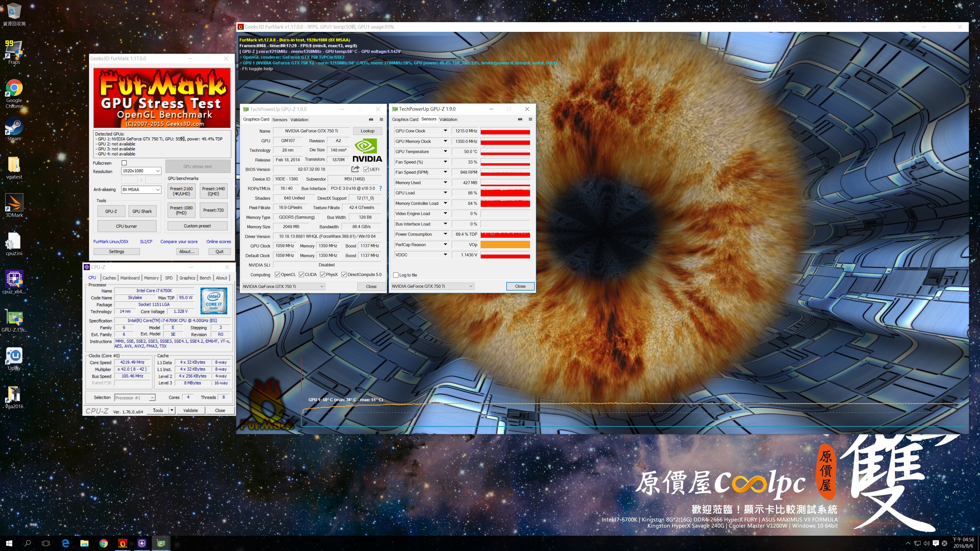Screen dimensions: 980x551
Task: Click taskbar clock showing 04:56
Action: tap(963, 543)
